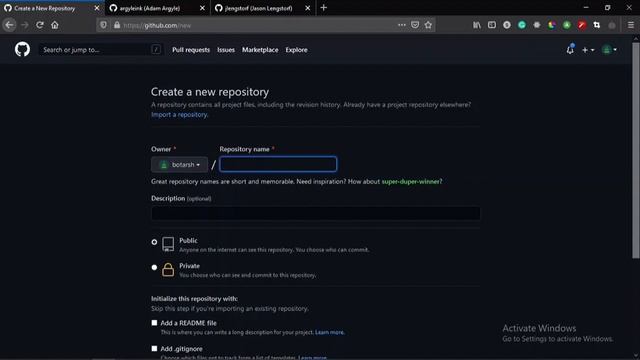Click the browser forward arrow

click(x=24, y=25)
